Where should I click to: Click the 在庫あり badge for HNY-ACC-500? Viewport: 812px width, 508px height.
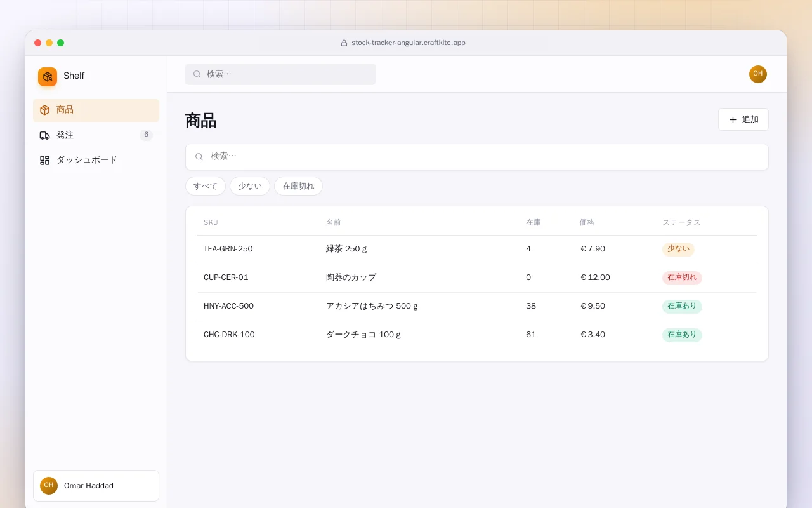(x=682, y=307)
